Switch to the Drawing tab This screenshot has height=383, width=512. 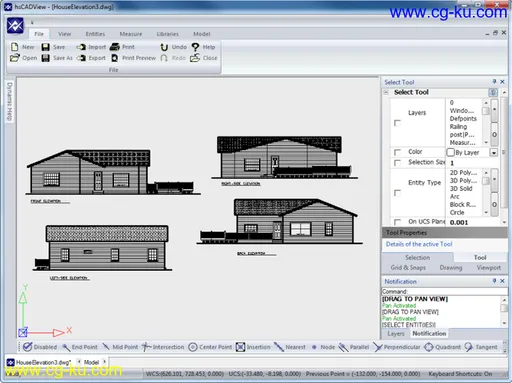point(451,267)
